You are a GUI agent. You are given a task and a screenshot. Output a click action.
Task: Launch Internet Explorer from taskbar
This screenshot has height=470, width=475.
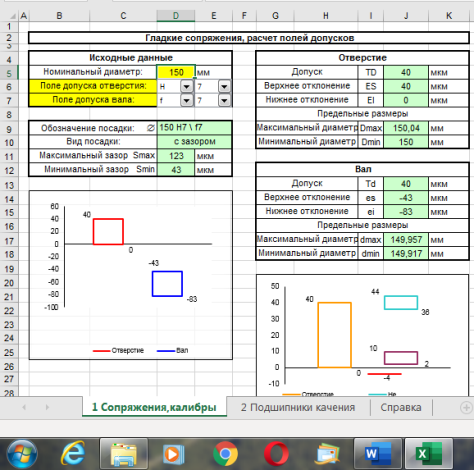pos(73,453)
